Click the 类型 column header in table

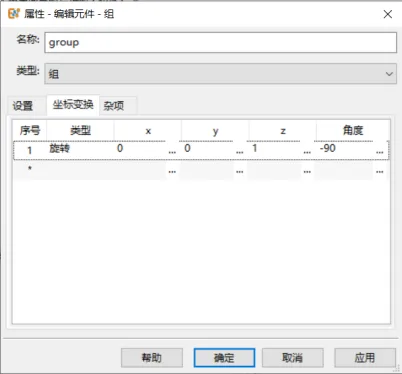point(80,130)
